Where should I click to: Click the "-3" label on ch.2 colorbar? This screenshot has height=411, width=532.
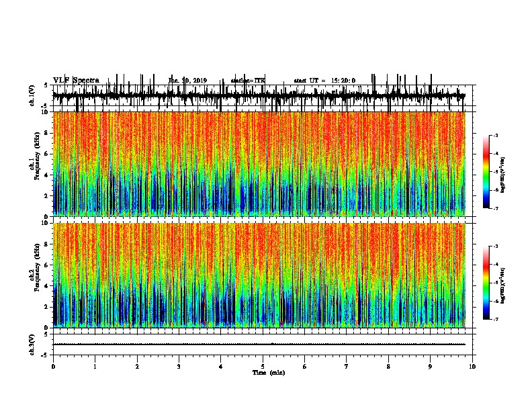495,246
